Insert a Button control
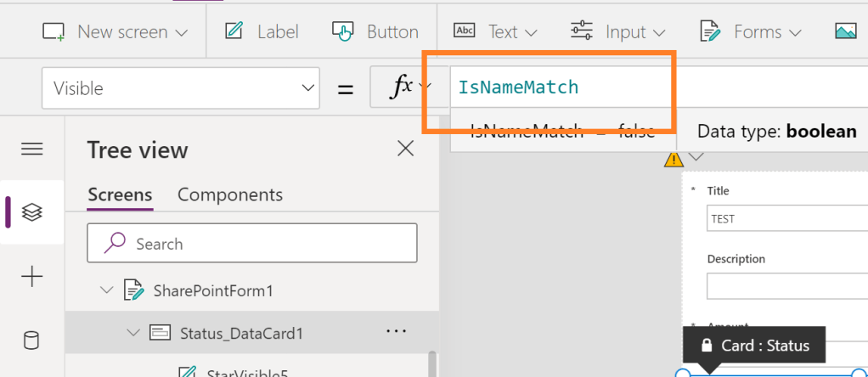The height and width of the screenshot is (377, 868). [375, 32]
